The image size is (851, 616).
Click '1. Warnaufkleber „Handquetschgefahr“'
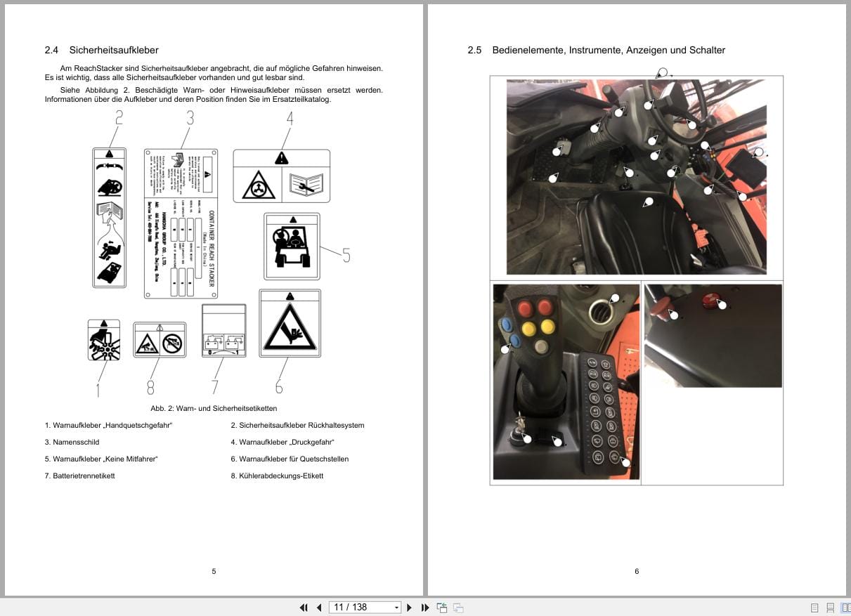pyautogui.click(x=108, y=425)
